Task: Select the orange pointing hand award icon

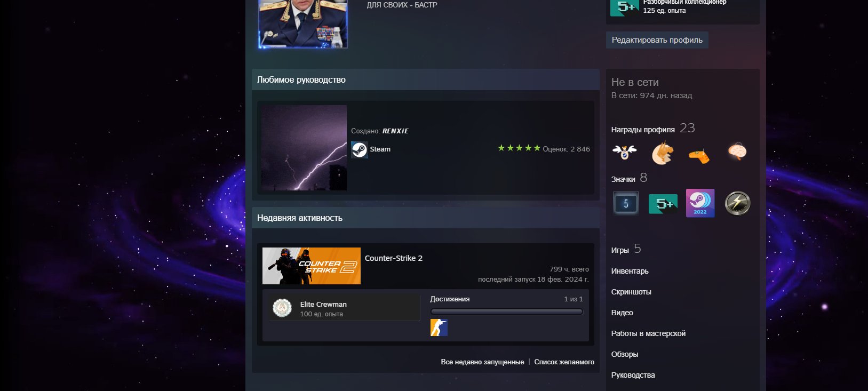Action: coord(699,156)
